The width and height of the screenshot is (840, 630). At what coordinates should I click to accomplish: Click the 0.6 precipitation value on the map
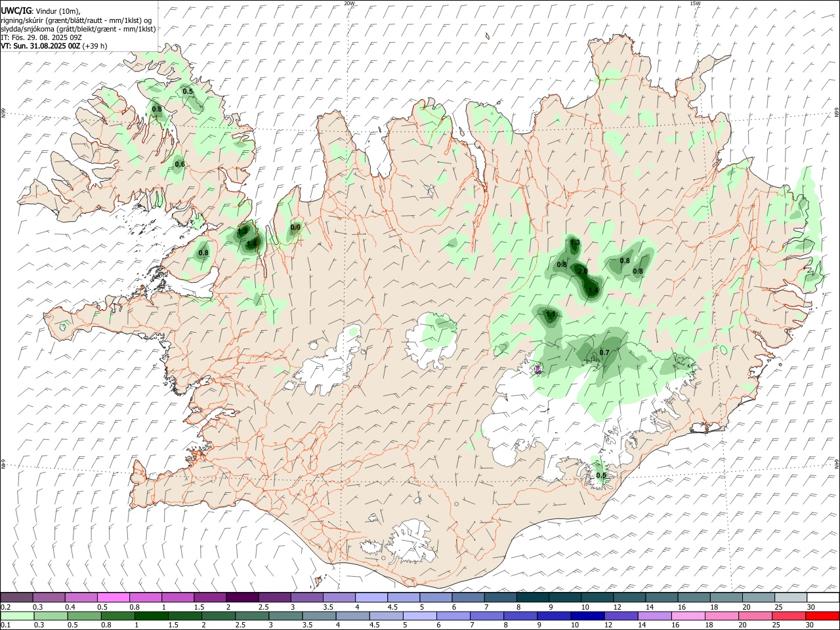180,164
